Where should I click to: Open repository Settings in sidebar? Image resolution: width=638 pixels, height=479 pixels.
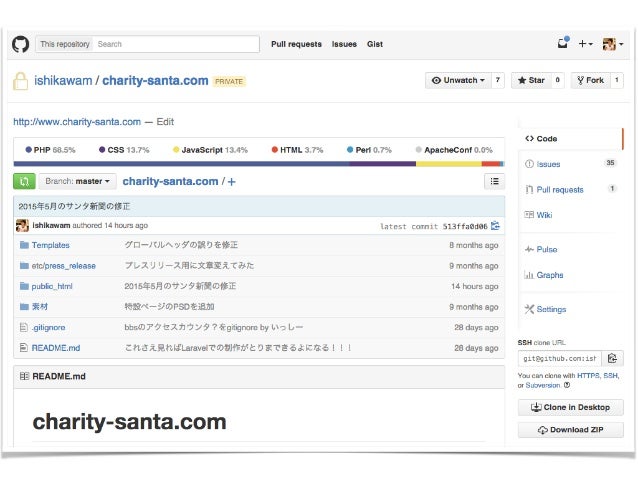click(571, 309)
